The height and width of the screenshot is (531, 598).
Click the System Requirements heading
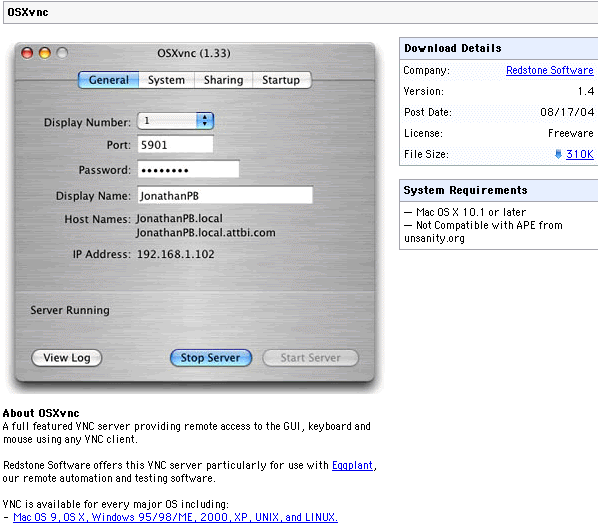point(465,190)
